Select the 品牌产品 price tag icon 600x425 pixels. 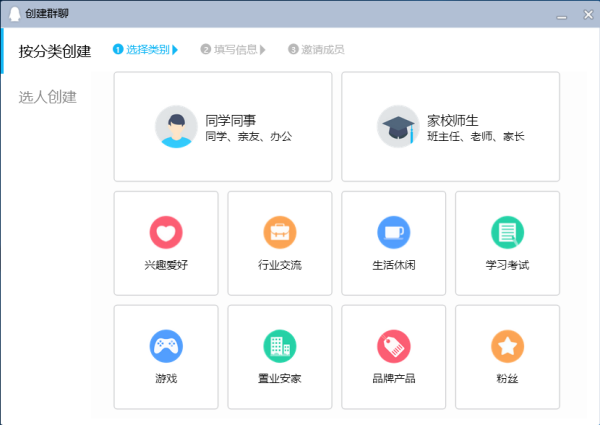click(393, 347)
